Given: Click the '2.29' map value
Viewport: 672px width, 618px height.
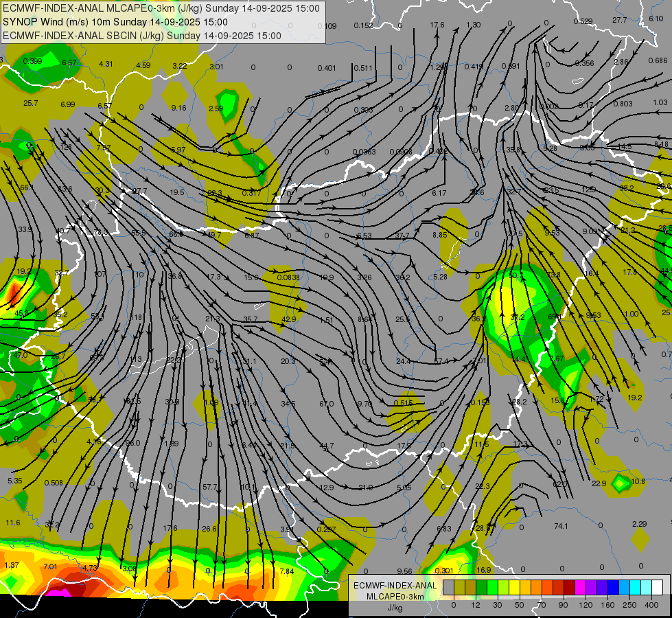Looking at the screenshot, I should 640,524.
